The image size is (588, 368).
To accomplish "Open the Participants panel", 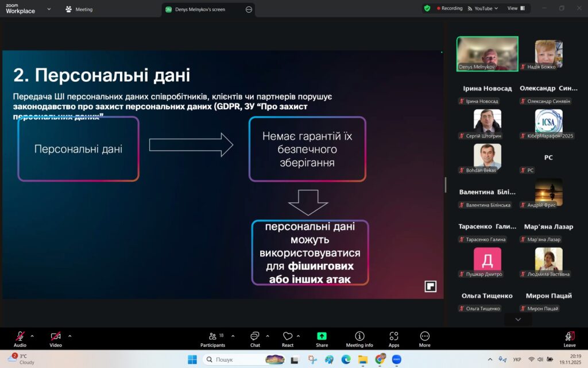I will pos(212,338).
